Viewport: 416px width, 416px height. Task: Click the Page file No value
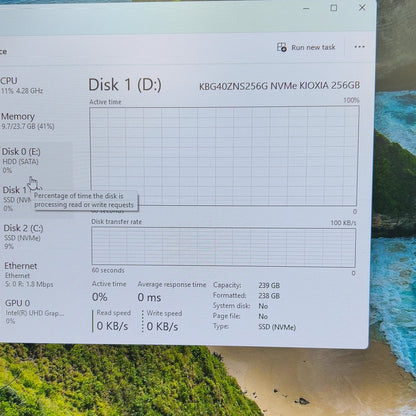pyautogui.click(x=263, y=316)
